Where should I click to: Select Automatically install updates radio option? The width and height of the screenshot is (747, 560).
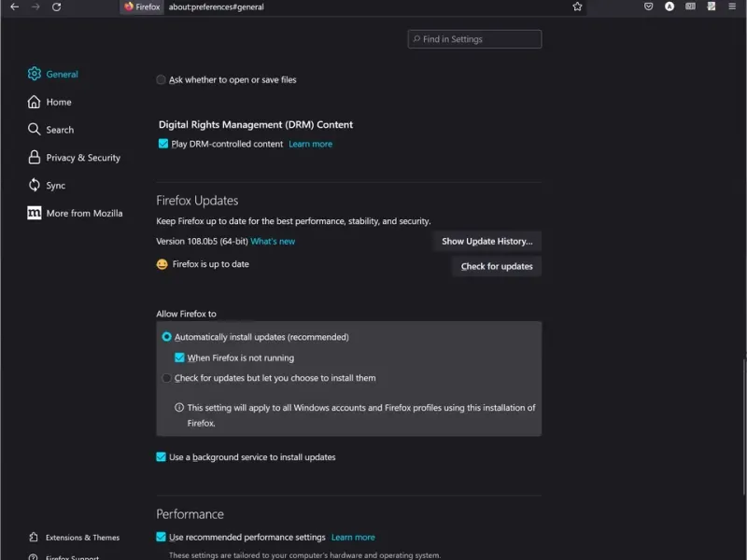[167, 337]
